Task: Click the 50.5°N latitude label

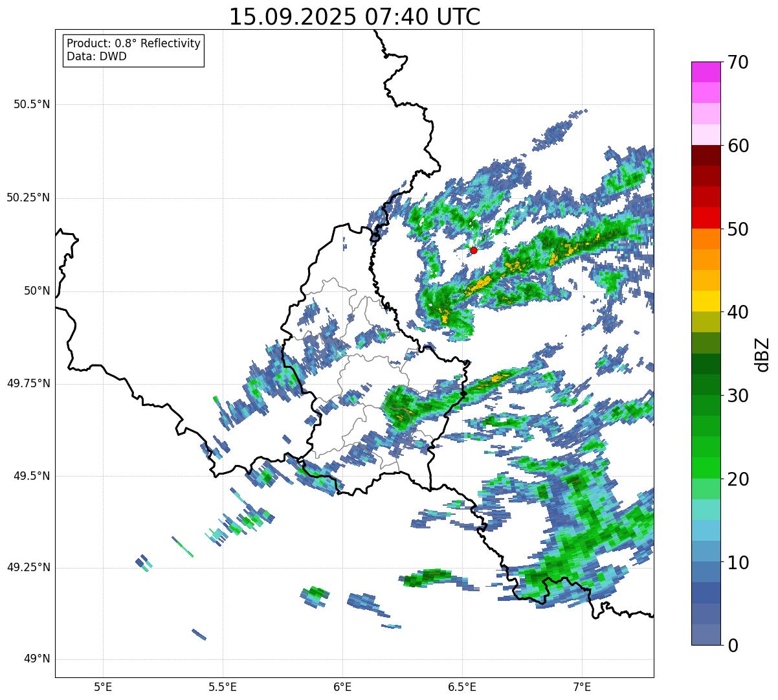Action: tap(32, 104)
